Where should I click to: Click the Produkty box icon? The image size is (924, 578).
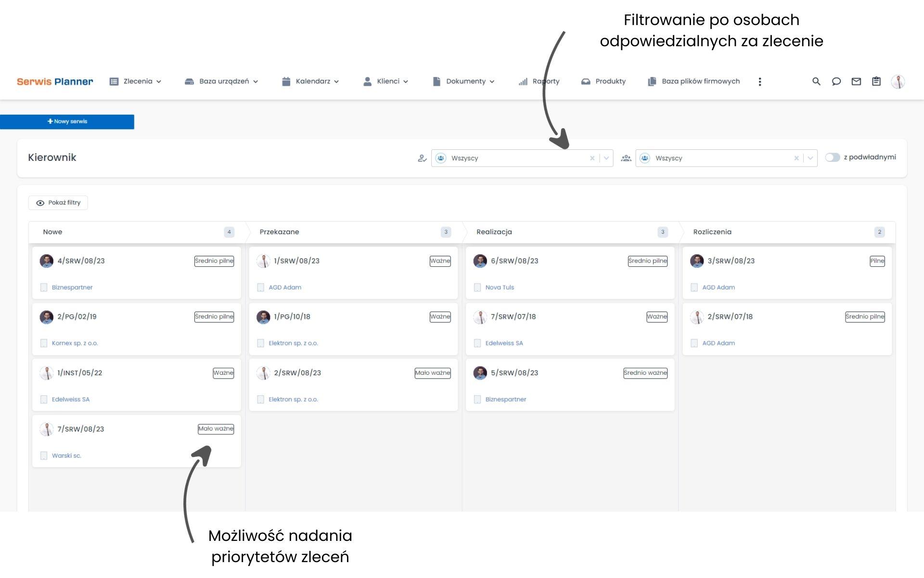tap(586, 81)
